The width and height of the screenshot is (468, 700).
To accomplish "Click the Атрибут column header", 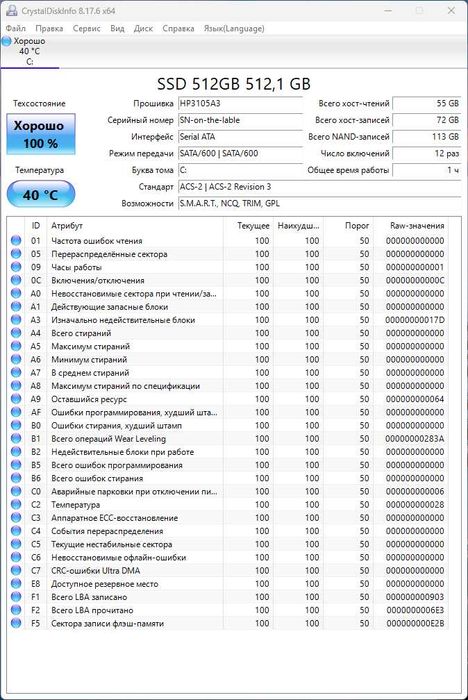I will 134,226.
